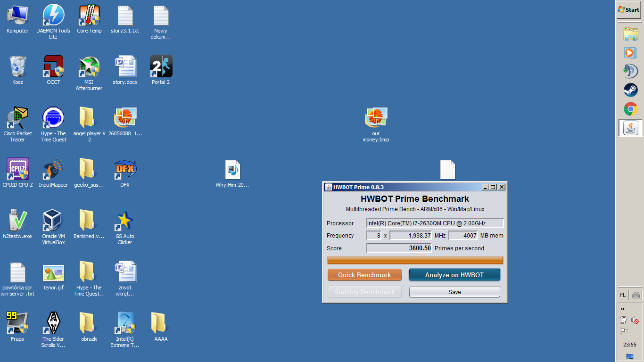The width and height of the screenshot is (644, 362).
Task: Run the Quick Benchmark in HWBOT Prime
Action: [x=364, y=275]
